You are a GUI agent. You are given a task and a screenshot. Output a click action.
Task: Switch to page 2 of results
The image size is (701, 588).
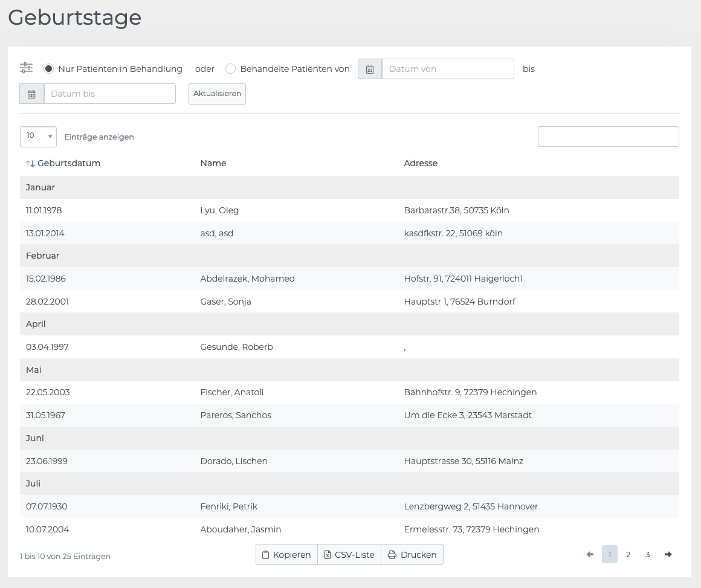tap(628, 555)
